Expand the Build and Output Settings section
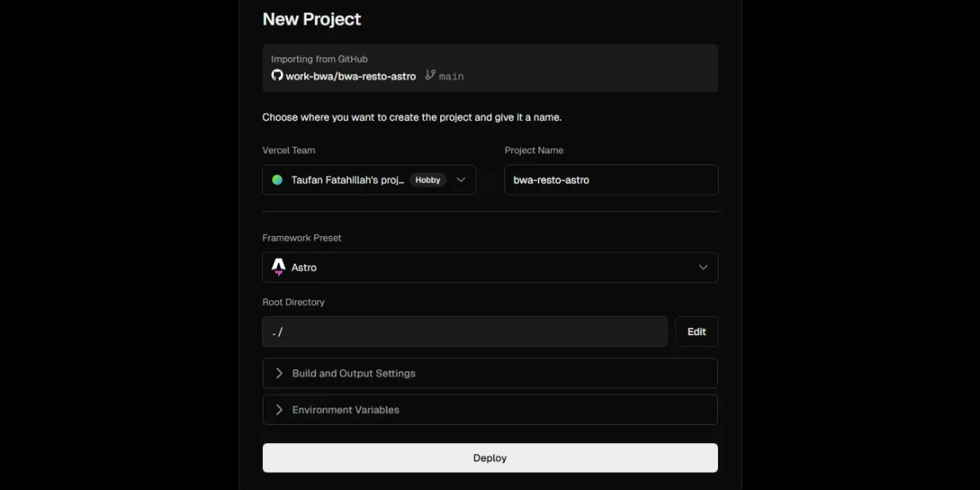Screen dimensions: 980x490 [x=490, y=372]
